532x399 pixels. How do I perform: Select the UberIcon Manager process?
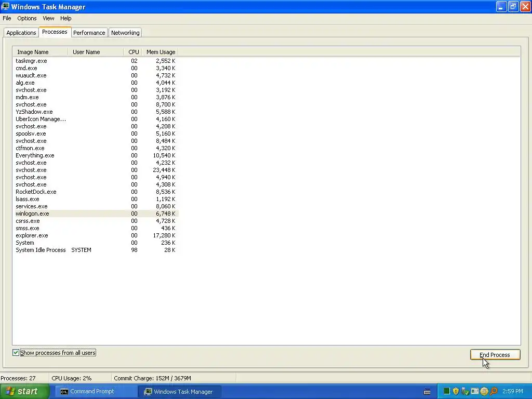[x=96, y=119]
